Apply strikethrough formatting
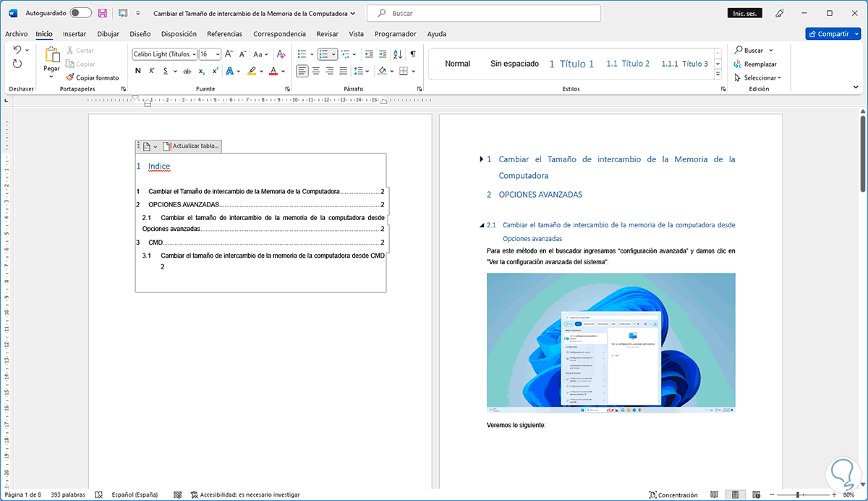Image resolution: width=868 pixels, height=501 pixels. pos(187,71)
